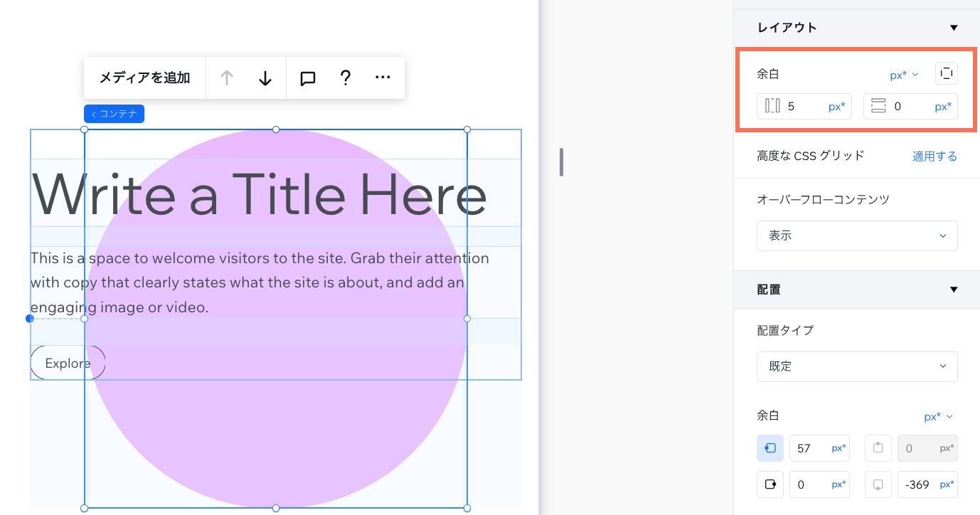Open the question mark help icon

click(346, 78)
